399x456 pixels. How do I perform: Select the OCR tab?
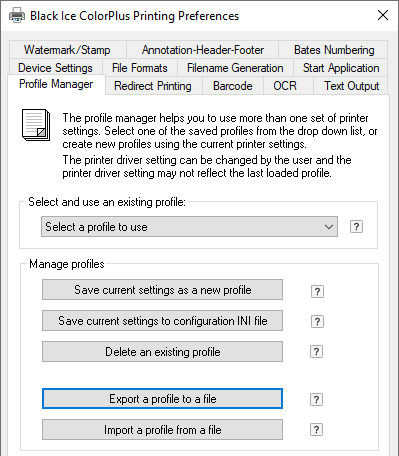[285, 86]
